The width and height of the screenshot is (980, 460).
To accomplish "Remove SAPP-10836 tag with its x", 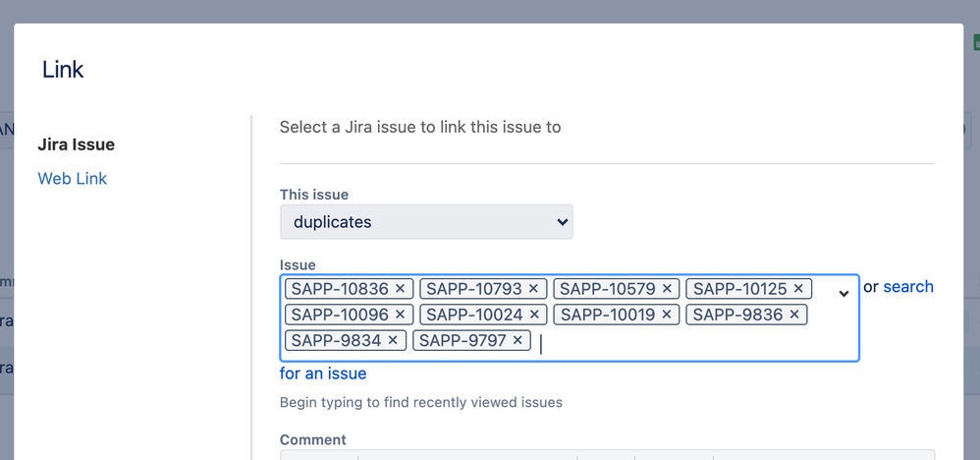I will 400,289.
